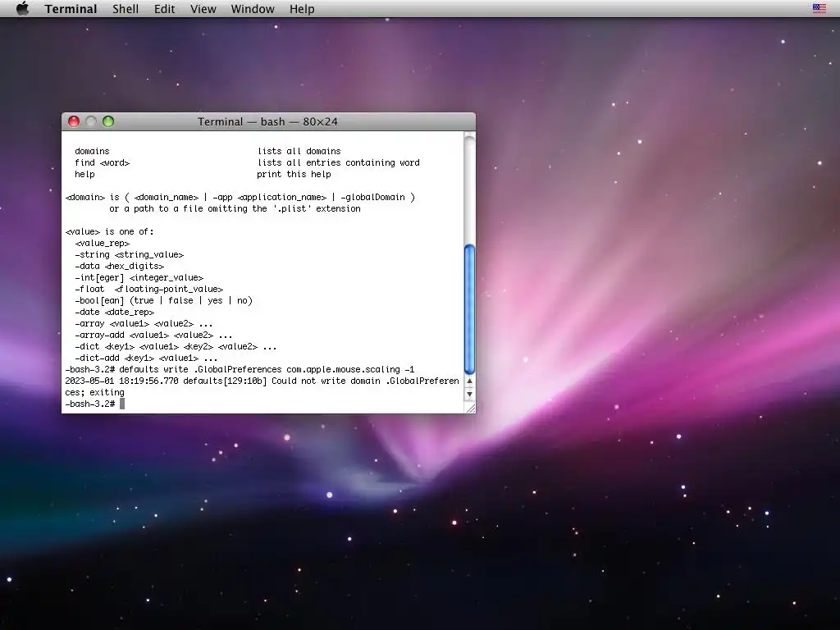Screen dimensions: 840x630
Task: Click the '-data <hex_digits>' line
Action: point(120,267)
